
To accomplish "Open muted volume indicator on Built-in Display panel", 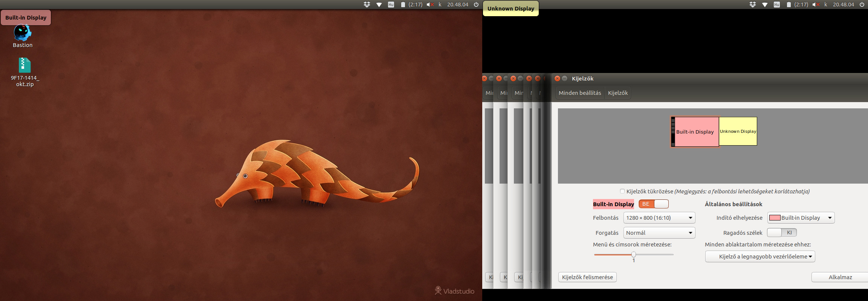I will pyautogui.click(x=430, y=5).
